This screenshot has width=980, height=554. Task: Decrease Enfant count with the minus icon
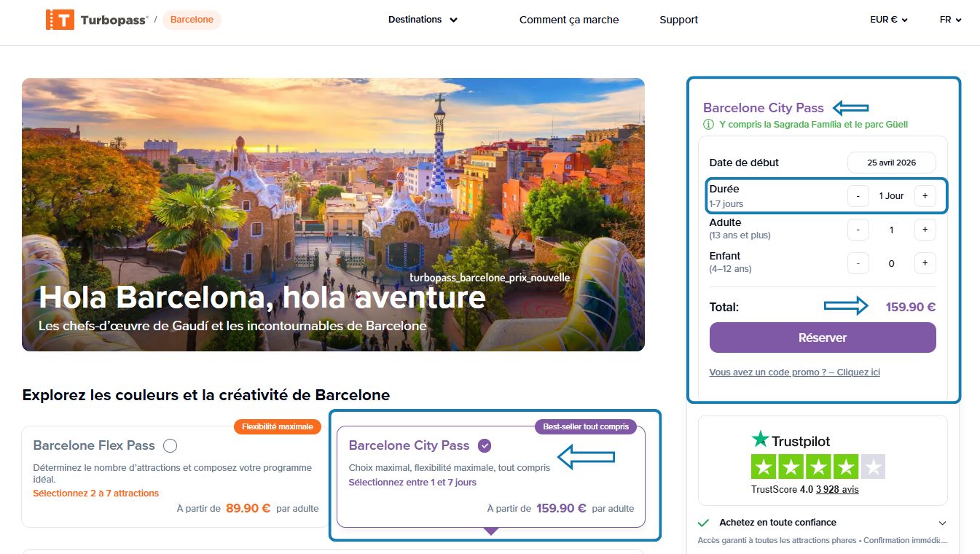[x=858, y=262]
